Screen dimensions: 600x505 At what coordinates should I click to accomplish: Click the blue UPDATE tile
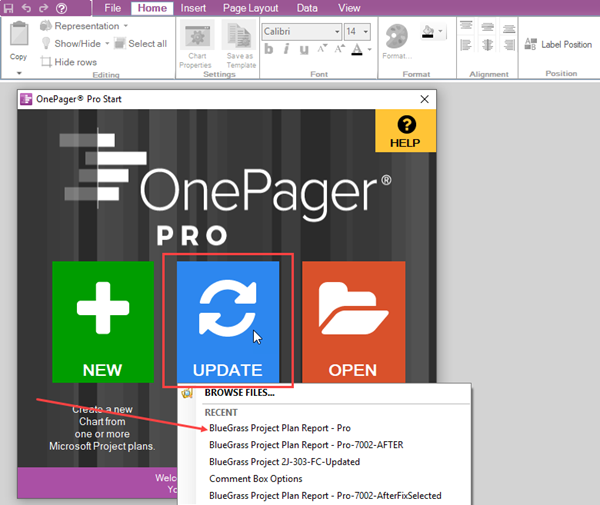coord(228,322)
